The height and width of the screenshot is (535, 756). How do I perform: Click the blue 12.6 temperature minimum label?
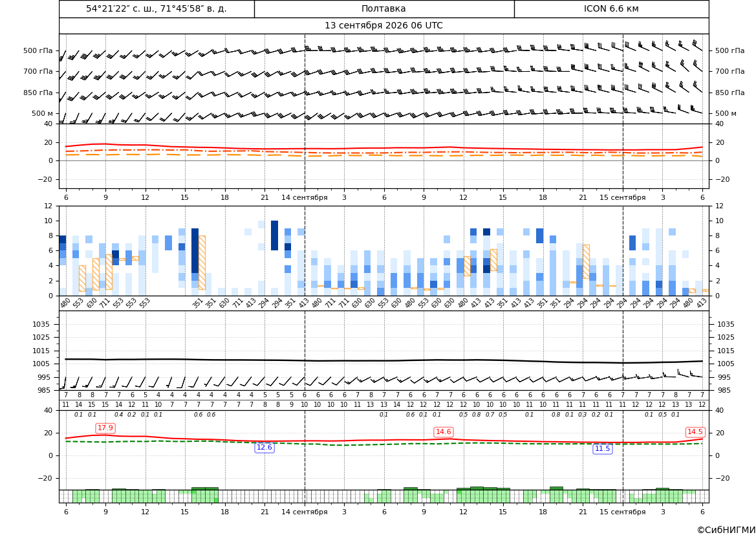[265, 447]
